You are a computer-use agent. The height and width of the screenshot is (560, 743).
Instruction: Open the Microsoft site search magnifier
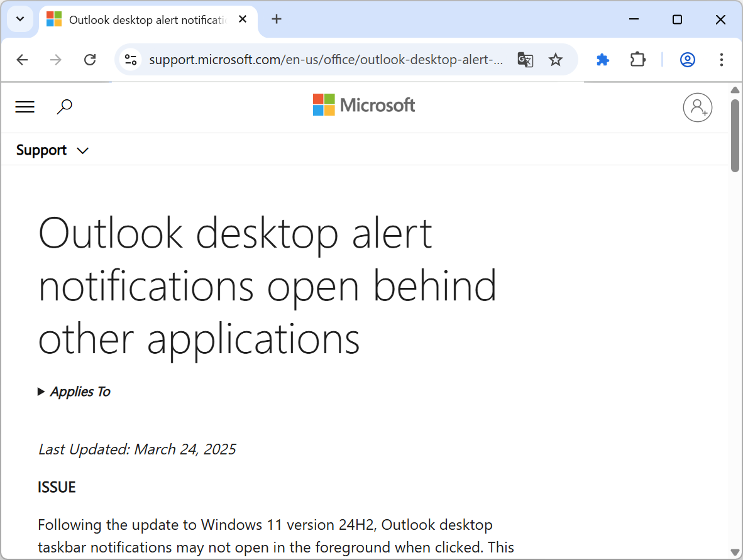[x=65, y=107]
